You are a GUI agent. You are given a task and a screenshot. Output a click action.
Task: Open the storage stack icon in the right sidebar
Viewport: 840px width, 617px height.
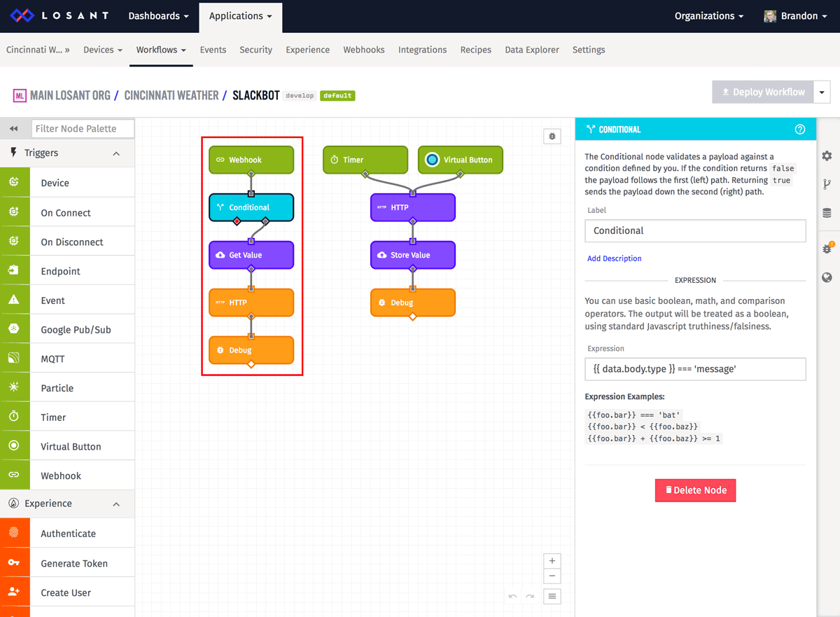click(827, 214)
